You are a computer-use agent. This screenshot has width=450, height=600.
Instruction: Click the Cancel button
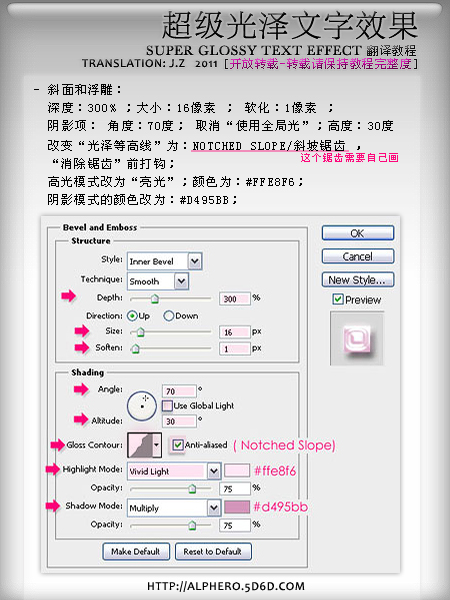(357, 256)
